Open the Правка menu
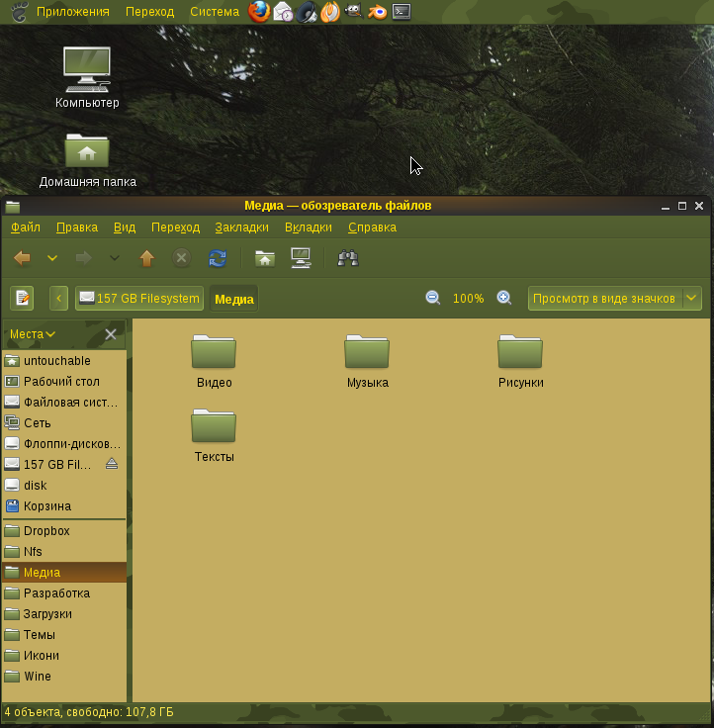Viewport: 714px width, 728px height. tap(77, 227)
